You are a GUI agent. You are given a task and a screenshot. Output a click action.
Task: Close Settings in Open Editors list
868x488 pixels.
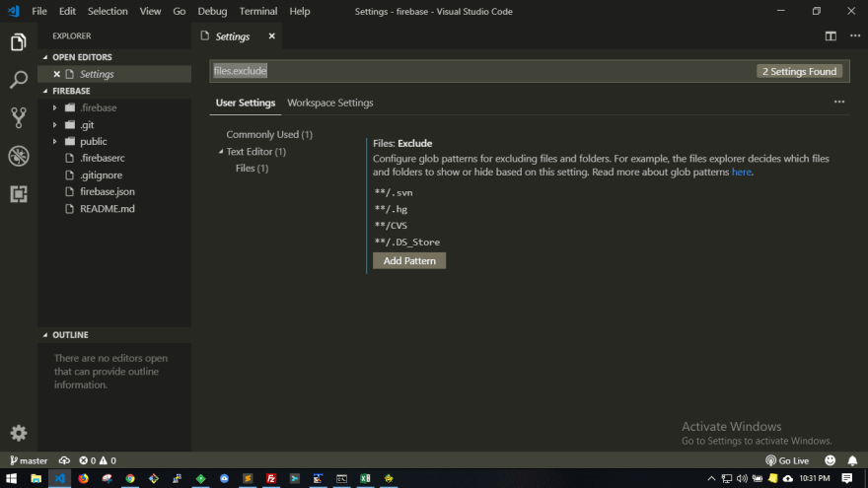click(56, 74)
